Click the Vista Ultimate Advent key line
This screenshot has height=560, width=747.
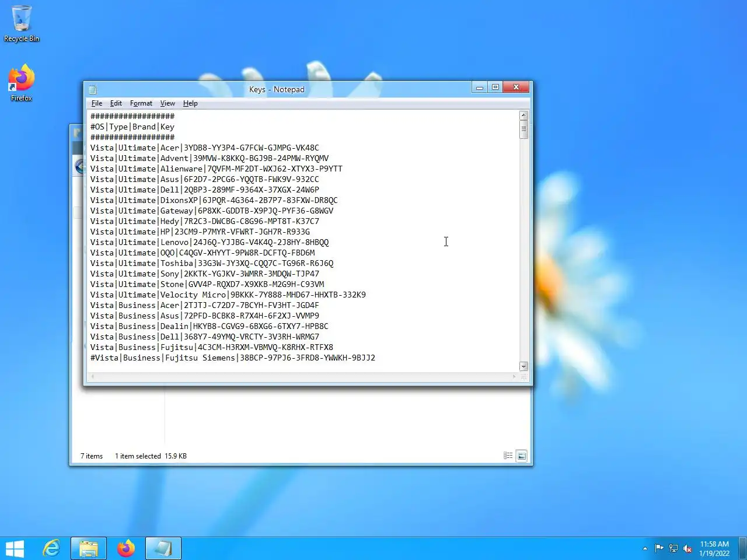210,158
